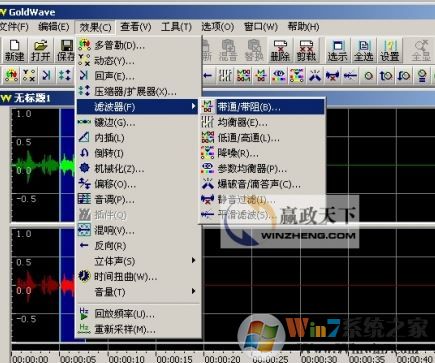Viewport: 435px width, 363px height.
Task: Click the green left channel waveform
Action: (x=43, y=165)
